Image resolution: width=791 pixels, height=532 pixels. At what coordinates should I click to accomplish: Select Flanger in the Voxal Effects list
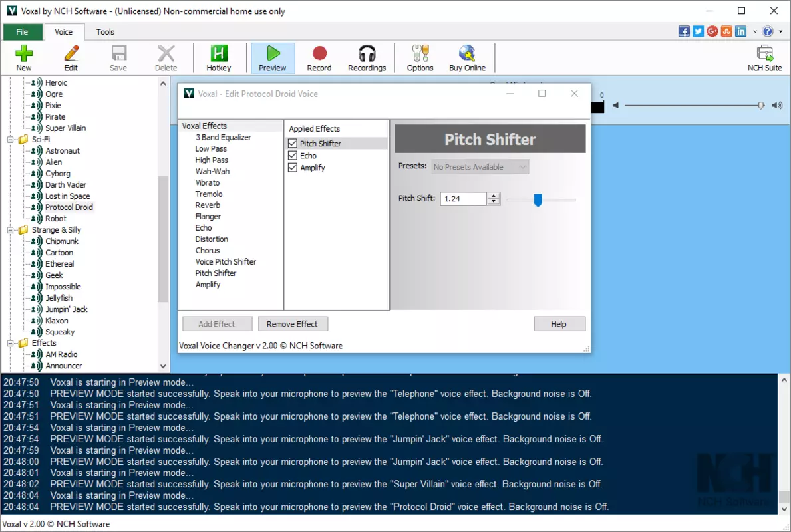click(x=208, y=216)
